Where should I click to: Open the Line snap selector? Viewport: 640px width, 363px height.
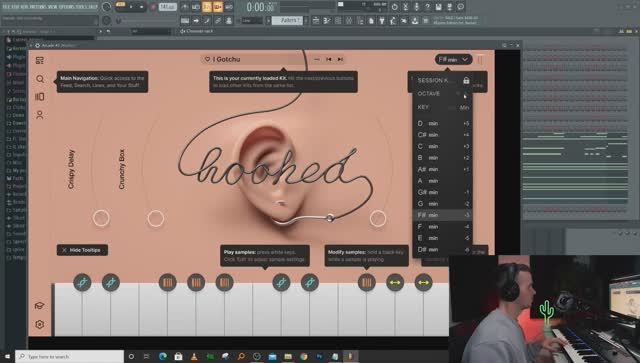[251, 20]
